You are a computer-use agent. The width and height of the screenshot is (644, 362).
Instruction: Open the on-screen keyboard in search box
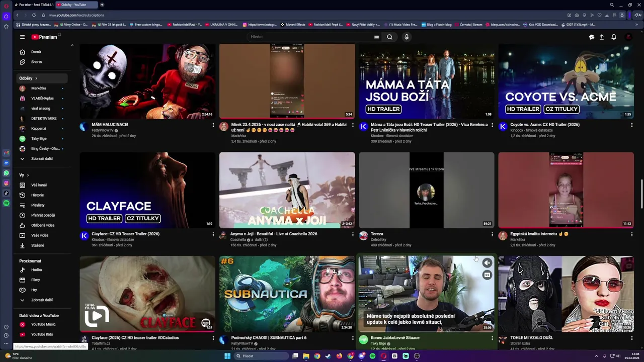pyautogui.click(x=376, y=37)
